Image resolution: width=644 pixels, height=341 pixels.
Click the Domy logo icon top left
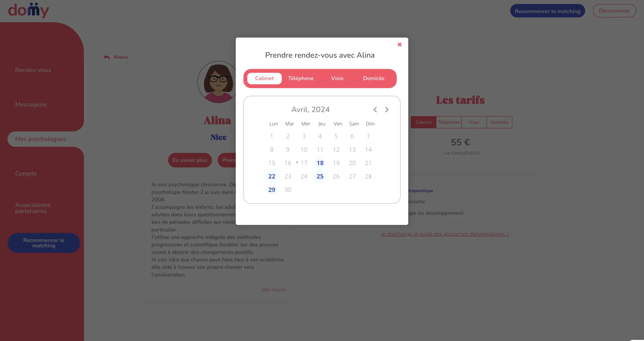click(28, 10)
